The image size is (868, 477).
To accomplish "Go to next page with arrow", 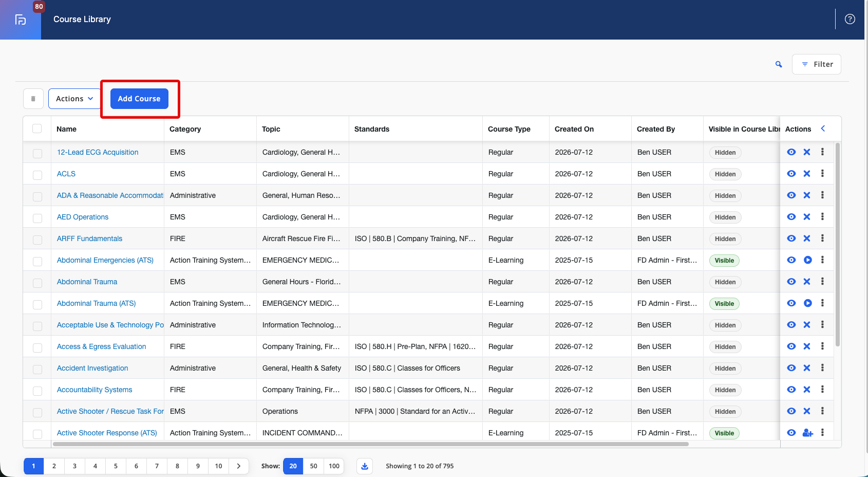I will pyautogui.click(x=239, y=466).
